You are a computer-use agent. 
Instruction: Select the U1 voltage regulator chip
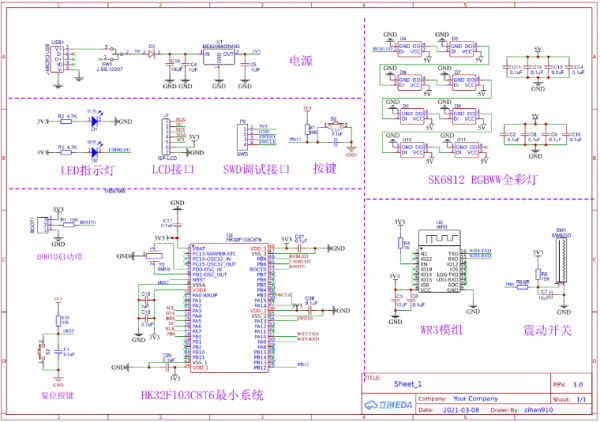tap(220, 58)
